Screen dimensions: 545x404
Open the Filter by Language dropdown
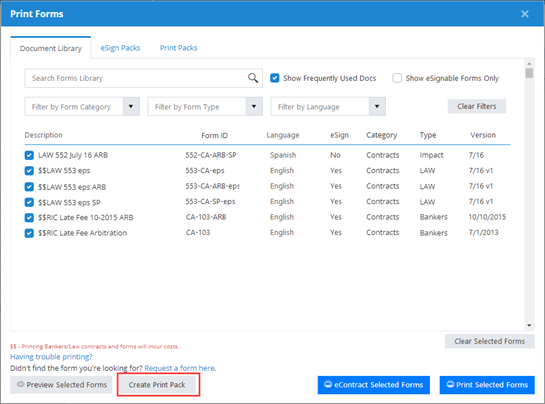(x=328, y=106)
